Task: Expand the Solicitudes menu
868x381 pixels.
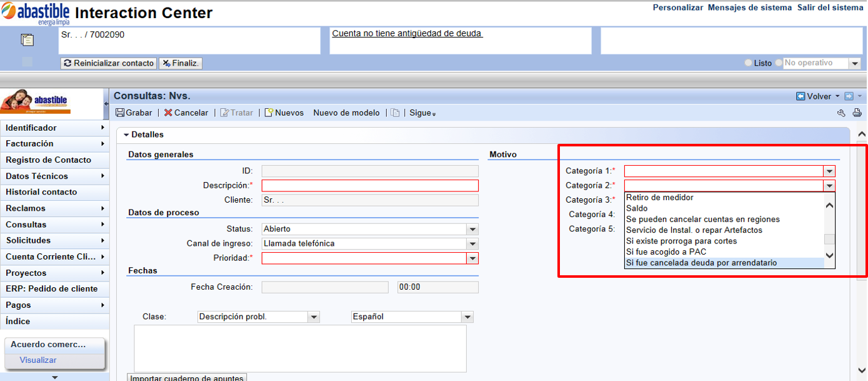Action: [x=54, y=240]
